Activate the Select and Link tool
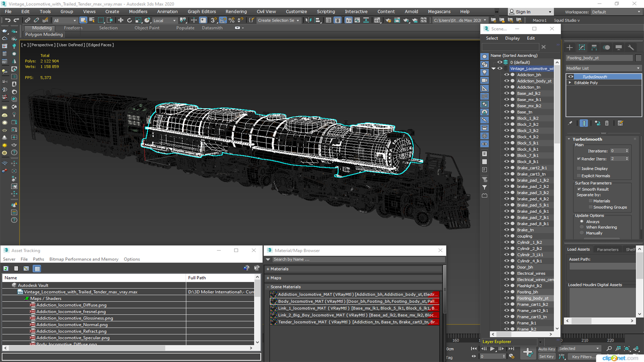This screenshot has height=362, width=644. [28, 20]
